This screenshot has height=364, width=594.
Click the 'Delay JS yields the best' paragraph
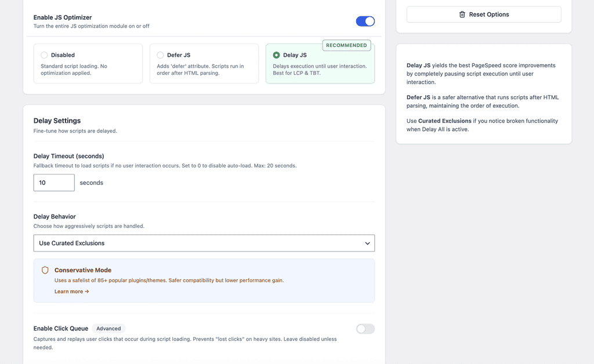[x=481, y=74]
